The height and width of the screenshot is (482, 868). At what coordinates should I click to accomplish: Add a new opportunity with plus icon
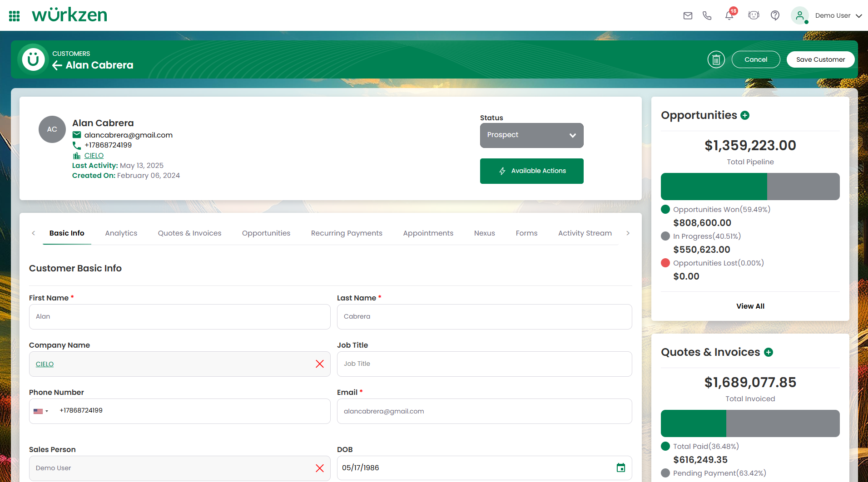(x=745, y=115)
